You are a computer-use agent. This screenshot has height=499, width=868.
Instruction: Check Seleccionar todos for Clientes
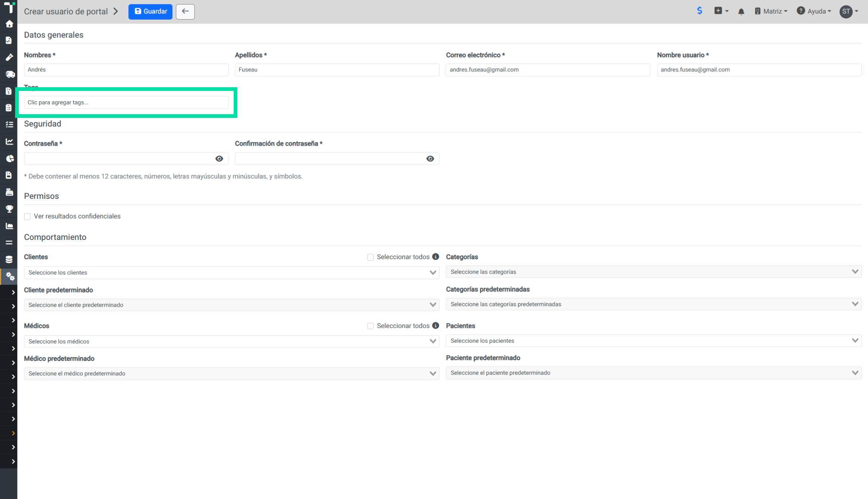coord(370,257)
